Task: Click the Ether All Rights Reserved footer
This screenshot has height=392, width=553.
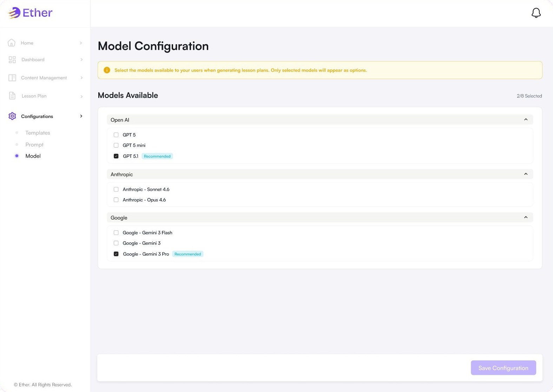Action: (42, 385)
